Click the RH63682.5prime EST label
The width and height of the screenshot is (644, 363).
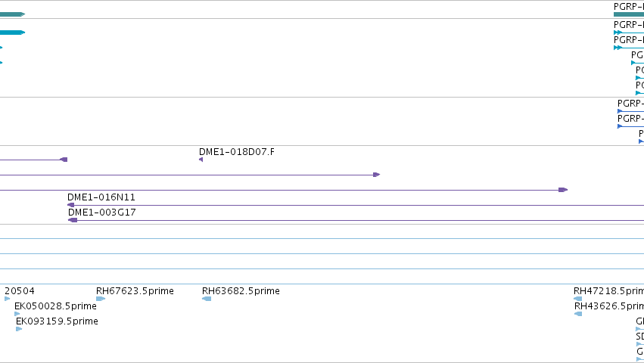coord(241,291)
